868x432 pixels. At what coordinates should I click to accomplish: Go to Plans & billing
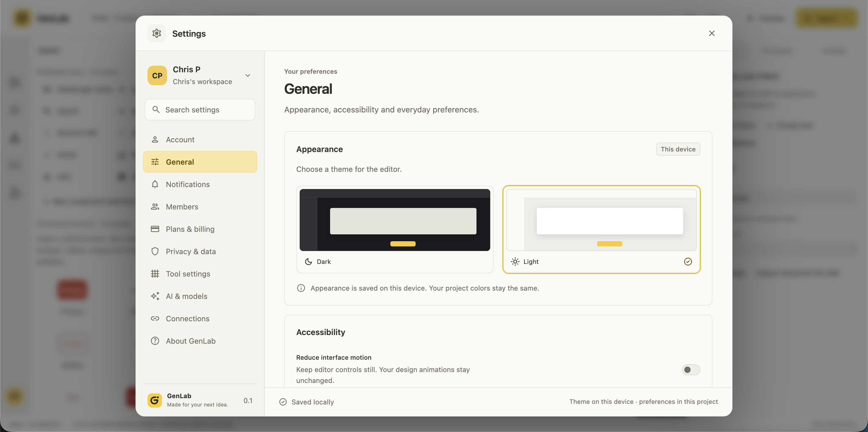[200, 229]
